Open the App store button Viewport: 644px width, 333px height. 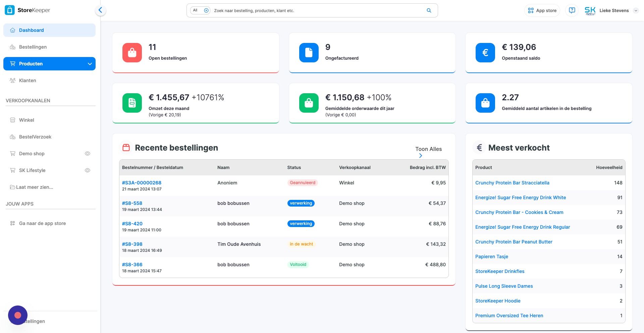(542, 10)
